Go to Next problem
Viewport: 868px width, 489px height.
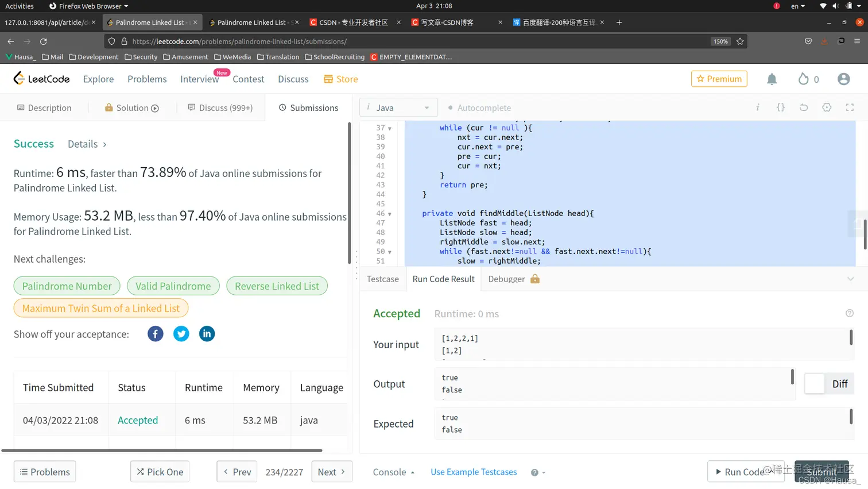pyautogui.click(x=332, y=472)
